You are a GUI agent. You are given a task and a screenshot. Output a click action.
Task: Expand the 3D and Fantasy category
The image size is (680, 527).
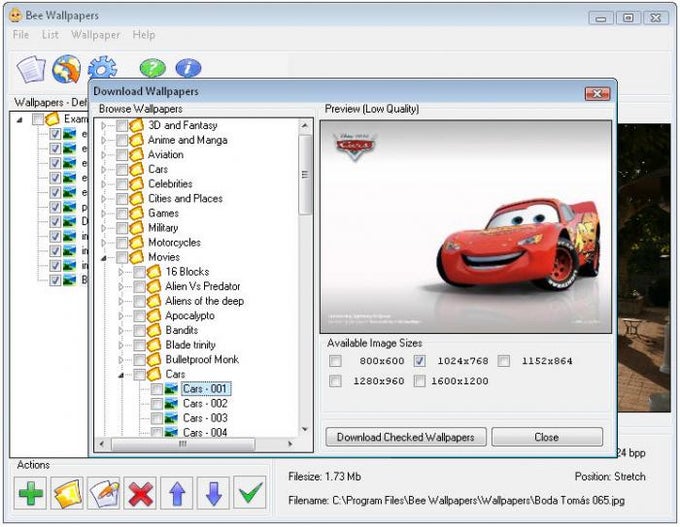104,126
